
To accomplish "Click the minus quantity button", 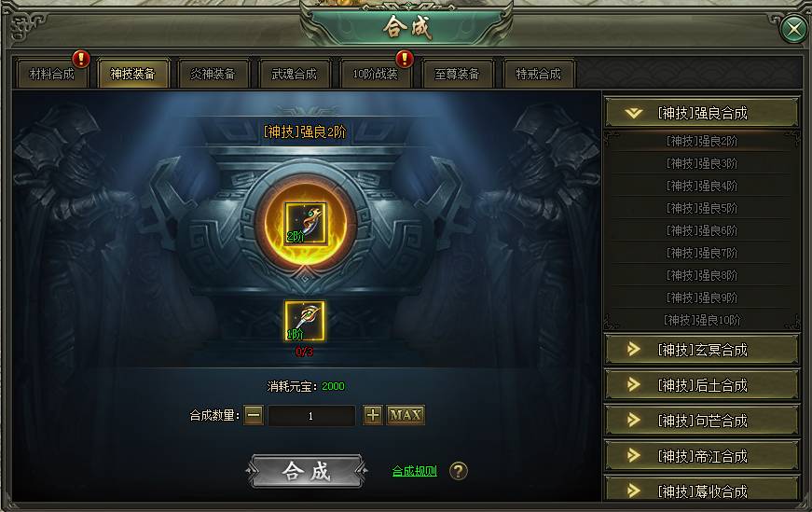I will click(x=254, y=415).
